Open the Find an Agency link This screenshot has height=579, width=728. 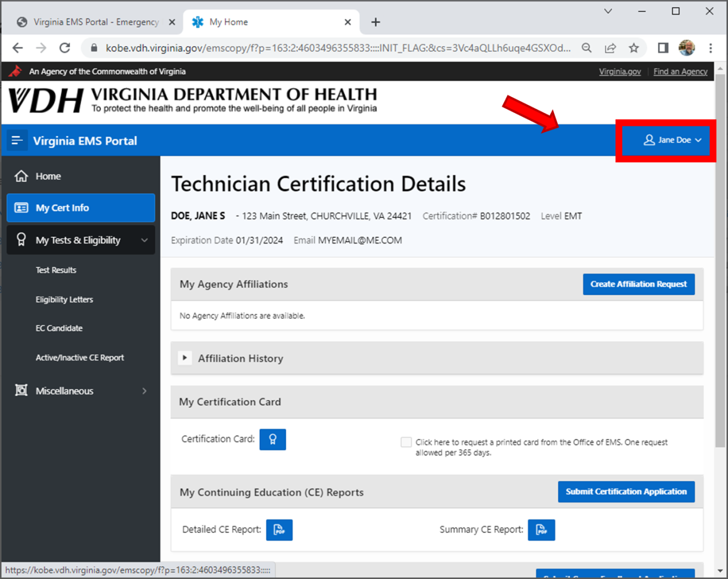(x=680, y=72)
